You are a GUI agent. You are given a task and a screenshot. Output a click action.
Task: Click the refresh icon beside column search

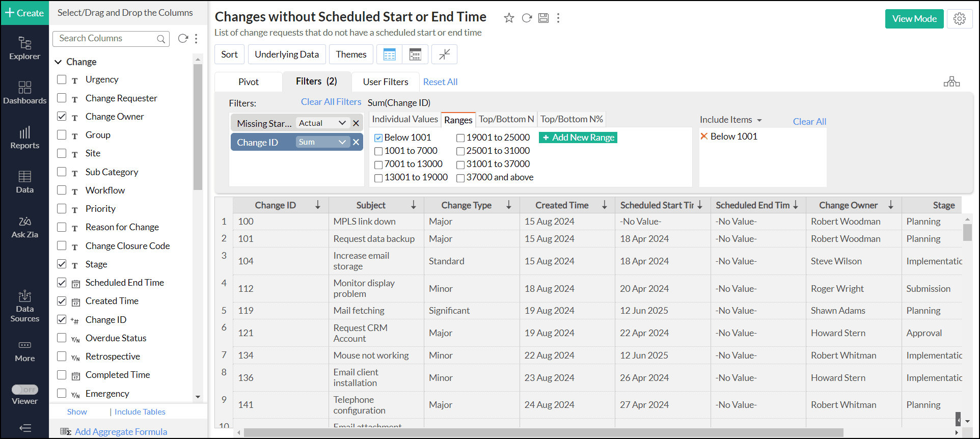(183, 39)
